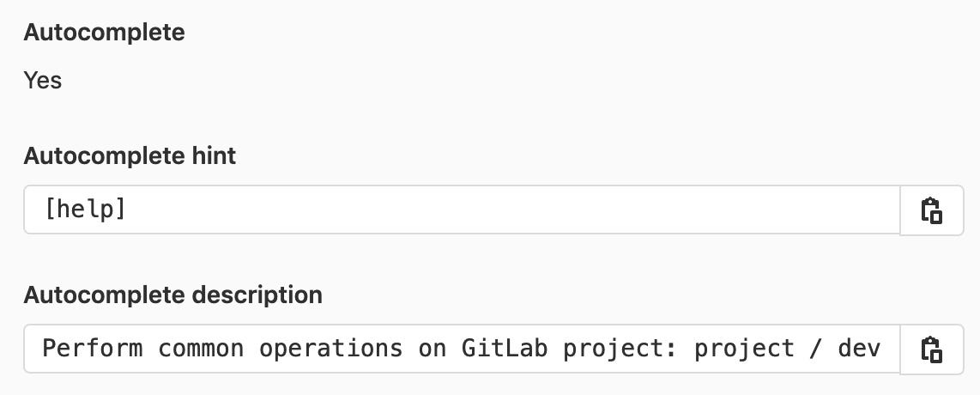This screenshot has height=395, width=980.
Task: Click the word 'Perform' in the description field
Action: coord(93,348)
